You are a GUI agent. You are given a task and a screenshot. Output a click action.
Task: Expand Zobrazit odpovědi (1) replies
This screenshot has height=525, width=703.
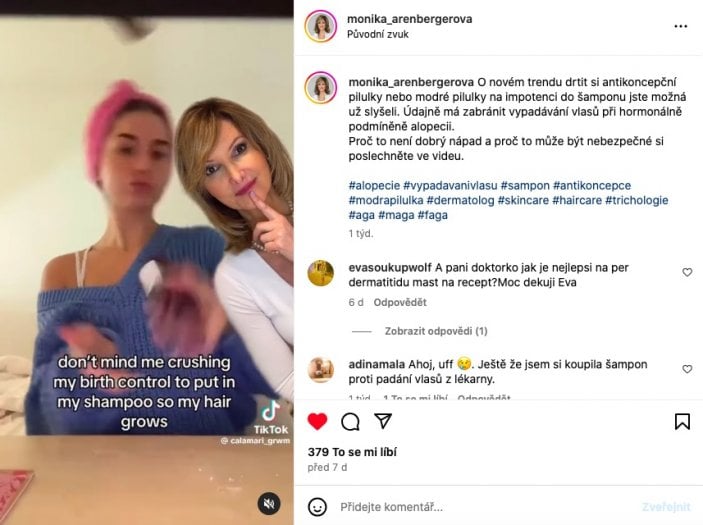(x=436, y=331)
